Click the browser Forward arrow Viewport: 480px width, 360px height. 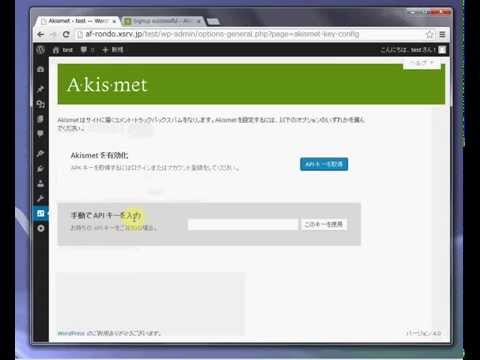coord(53,34)
